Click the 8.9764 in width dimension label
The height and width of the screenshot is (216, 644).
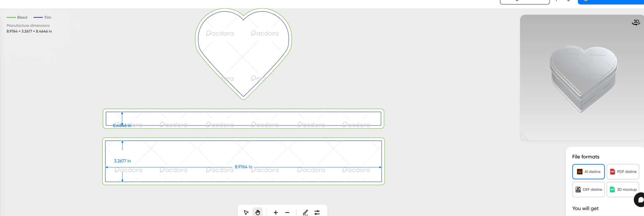click(243, 167)
